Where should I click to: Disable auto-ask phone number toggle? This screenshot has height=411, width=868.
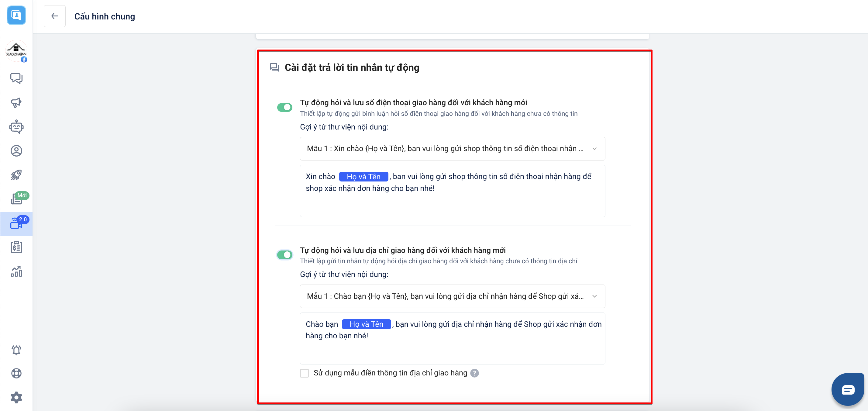click(284, 107)
